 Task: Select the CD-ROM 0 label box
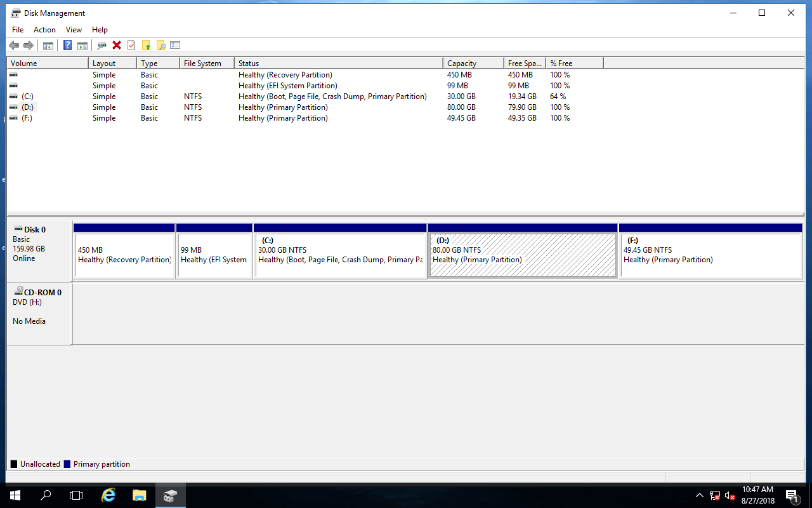(x=39, y=314)
